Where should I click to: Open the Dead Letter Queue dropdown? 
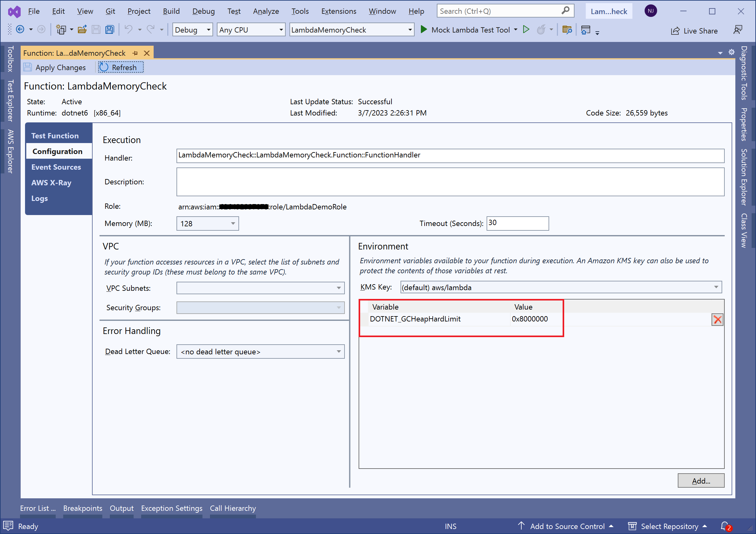pos(339,352)
